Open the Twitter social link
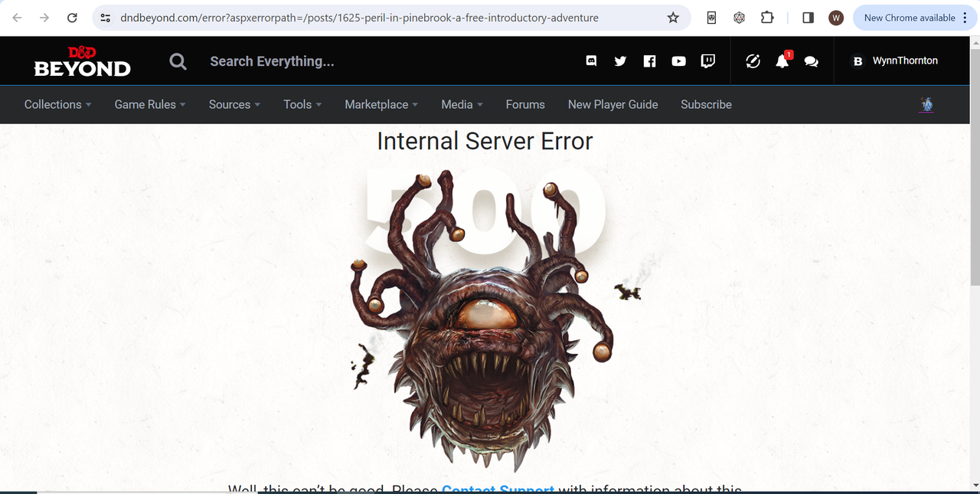Image resolution: width=980 pixels, height=494 pixels. [620, 61]
